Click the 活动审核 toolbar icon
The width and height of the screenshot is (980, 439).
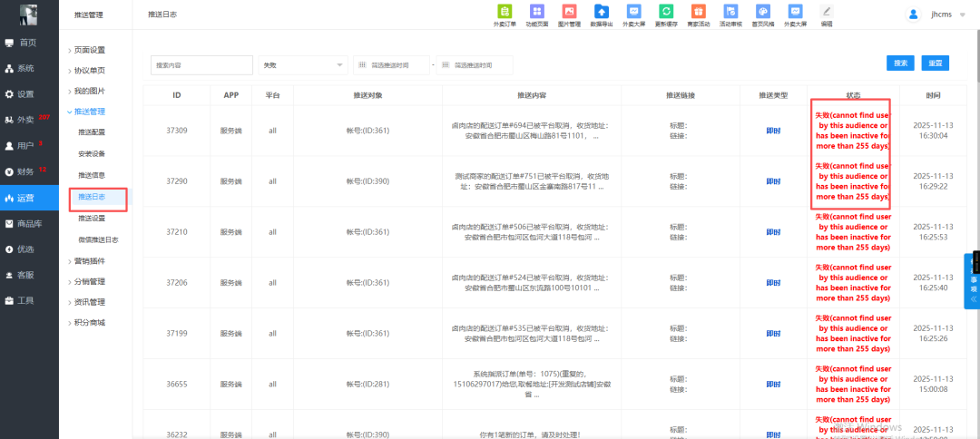point(730,12)
